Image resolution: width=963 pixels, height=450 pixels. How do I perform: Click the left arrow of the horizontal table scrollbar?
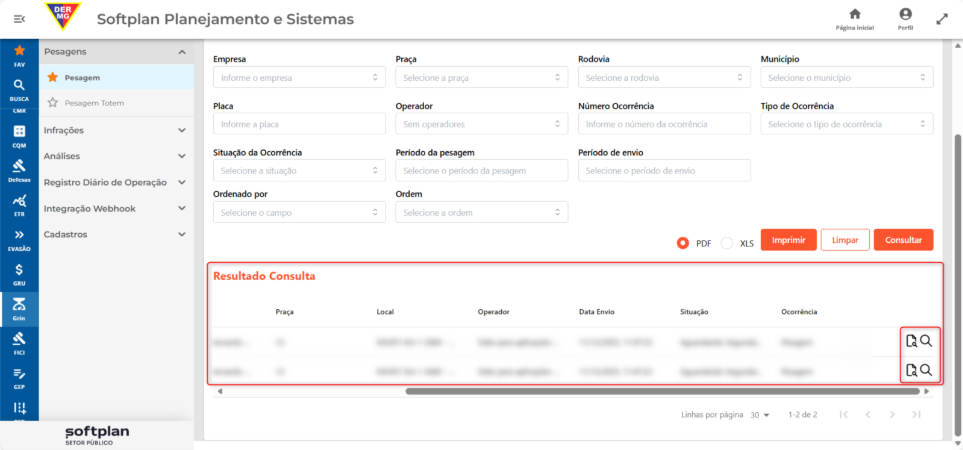click(220, 390)
